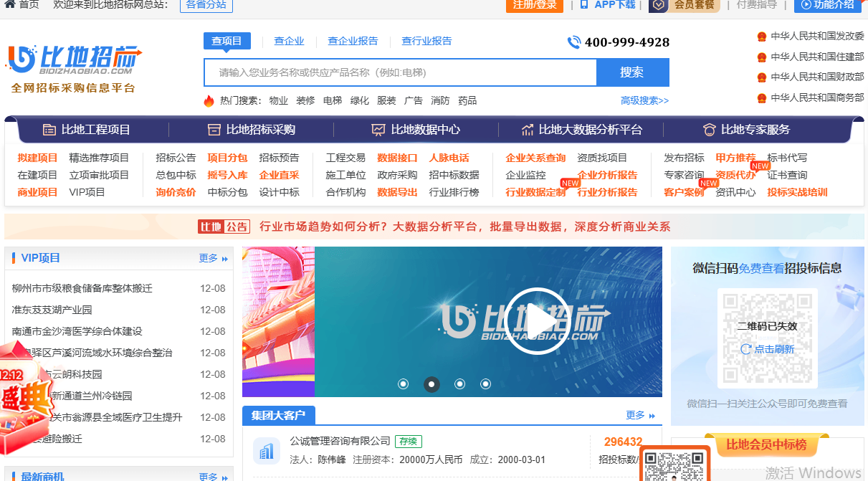This screenshot has width=868, height=481.
Task: Select the 比地工程项目 document icon
Action: [x=49, y=129]
